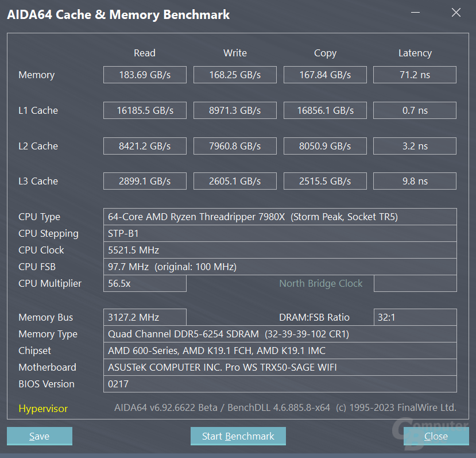The width and height of the screenshot is (476, 458).
Task: Click Chipset AMD 600-Series field
Action: point(280,351)
